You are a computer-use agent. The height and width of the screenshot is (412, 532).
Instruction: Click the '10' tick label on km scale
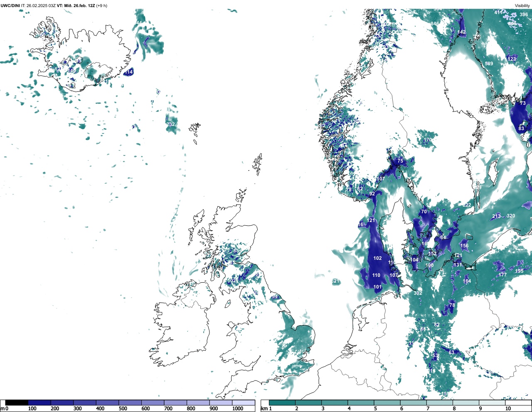coord(508,409)
